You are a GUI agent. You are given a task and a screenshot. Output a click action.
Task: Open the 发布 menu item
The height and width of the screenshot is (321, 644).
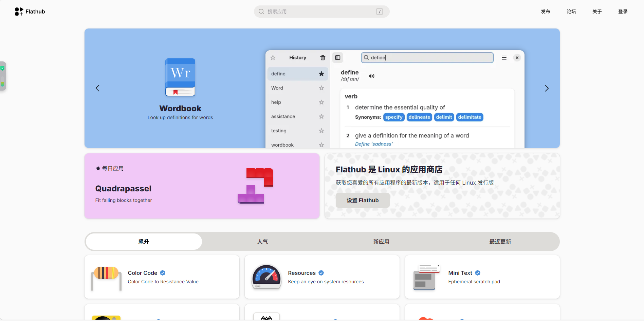point(545,12)
